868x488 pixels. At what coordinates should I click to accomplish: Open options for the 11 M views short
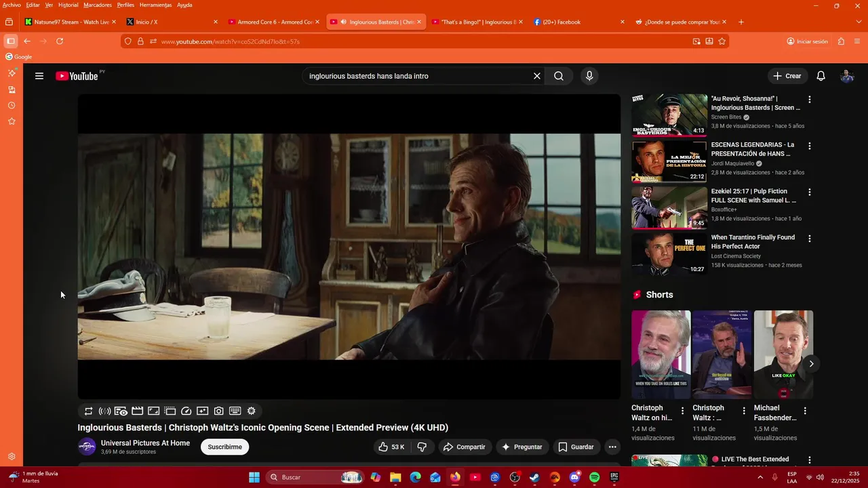pos(744,411)
